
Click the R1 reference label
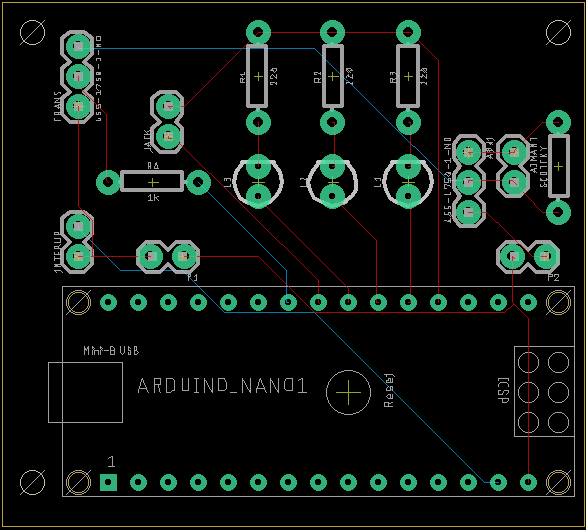pos(243,77)
